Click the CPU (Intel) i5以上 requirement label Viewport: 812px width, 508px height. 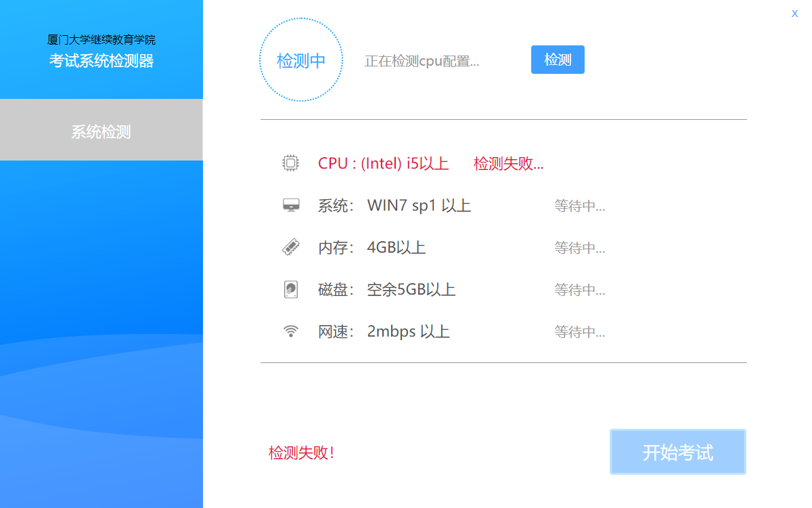[x=383, y=164]
